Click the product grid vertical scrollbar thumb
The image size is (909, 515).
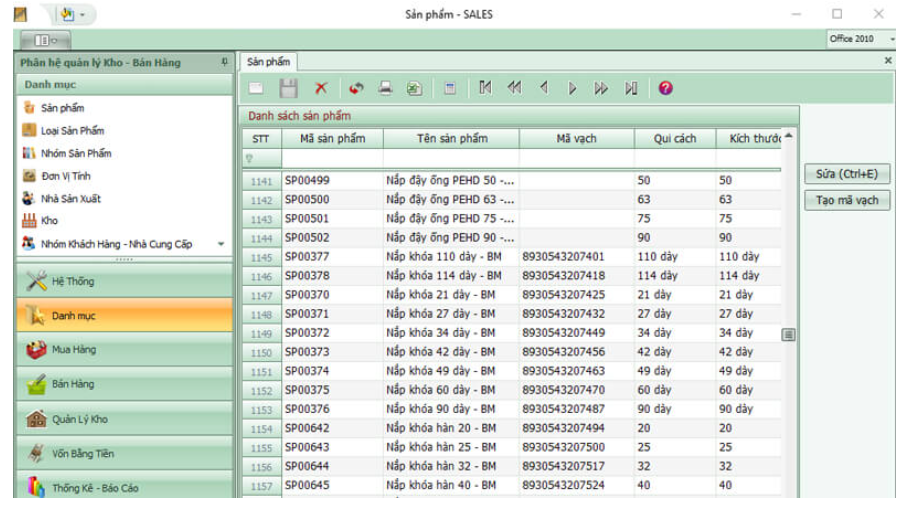tap(788, 334)
